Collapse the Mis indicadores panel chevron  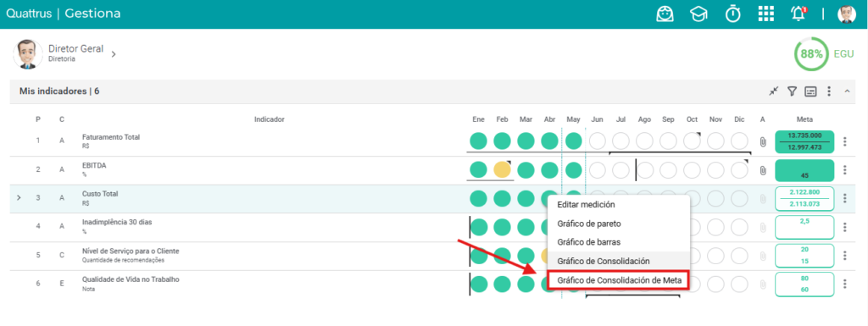pos(847,91)
